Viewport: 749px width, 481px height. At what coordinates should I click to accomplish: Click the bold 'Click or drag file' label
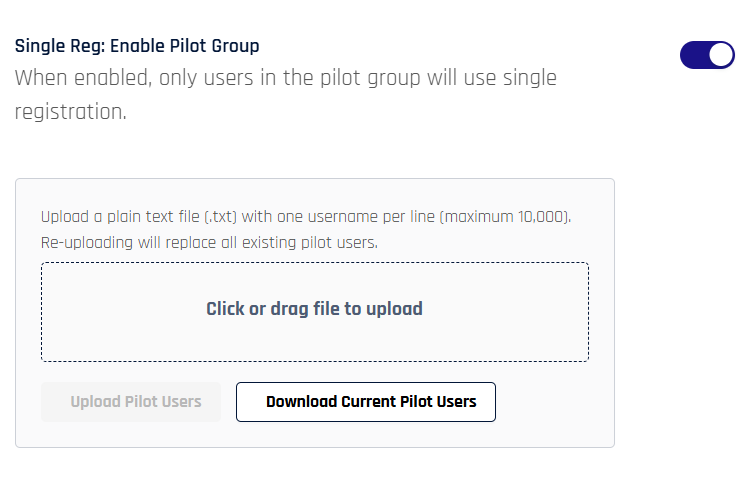[314, 309]
